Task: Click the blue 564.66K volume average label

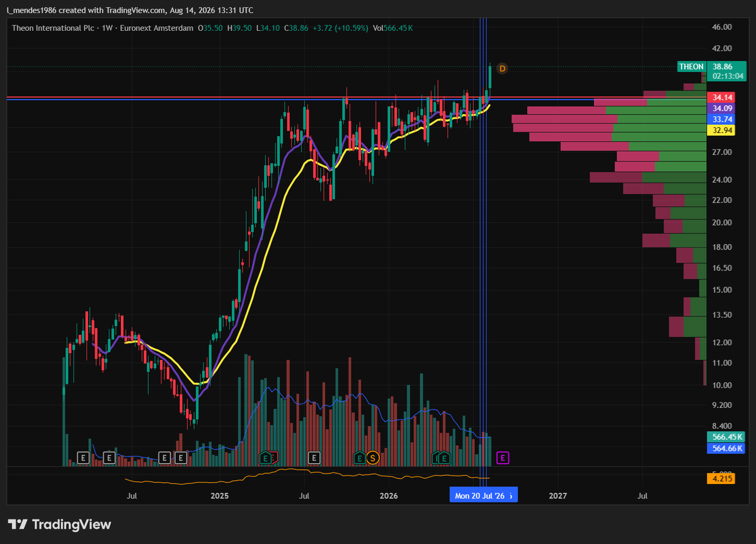Action: [726, 448]
